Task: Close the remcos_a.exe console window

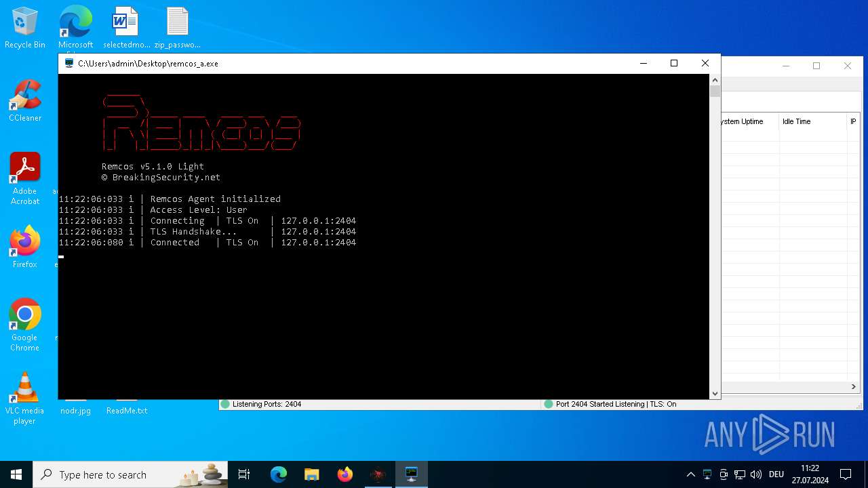Action: click(x=705, y=63)
